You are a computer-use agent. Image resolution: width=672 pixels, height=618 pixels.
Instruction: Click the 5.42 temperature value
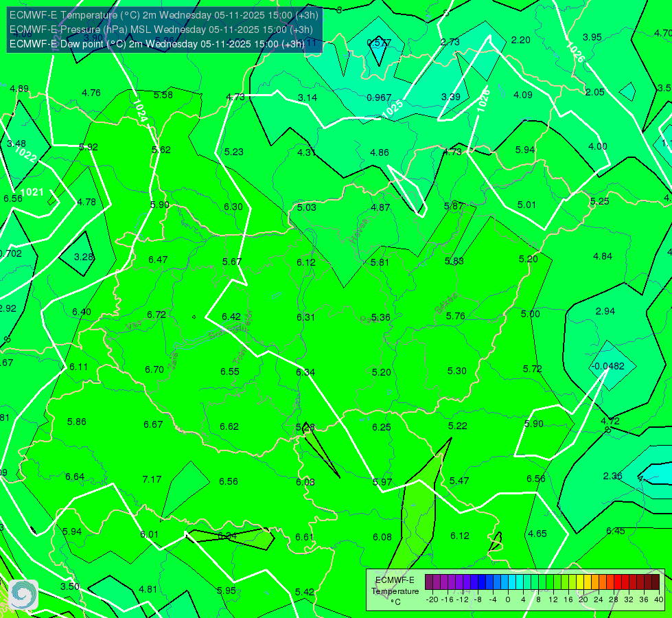pyautogui.click(x=305, y=593)
